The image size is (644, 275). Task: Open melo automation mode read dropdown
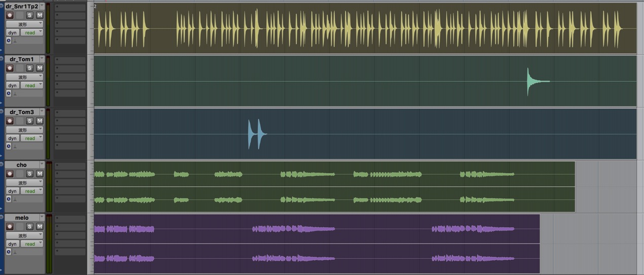click(31, 244)
